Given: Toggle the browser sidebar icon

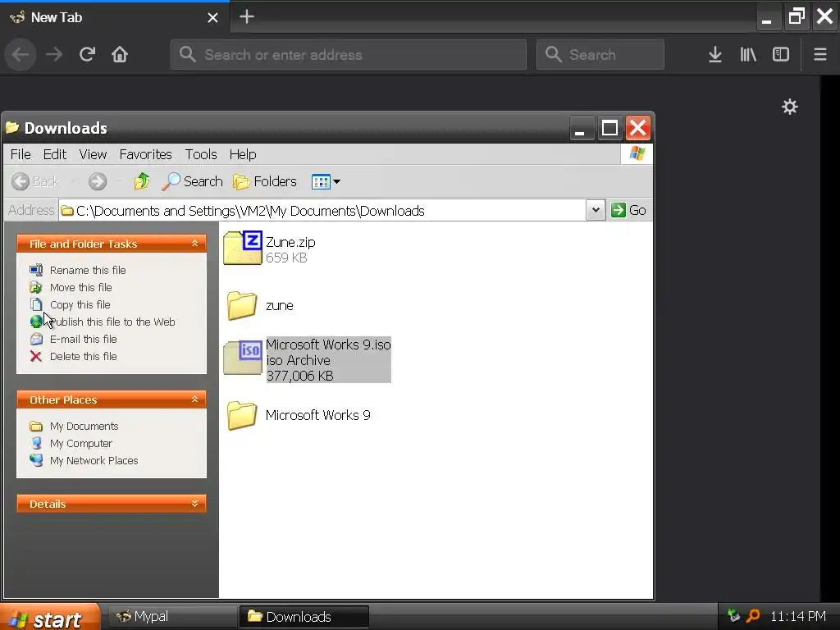Looking at the screenshot, I should click(x=781, y=54).
